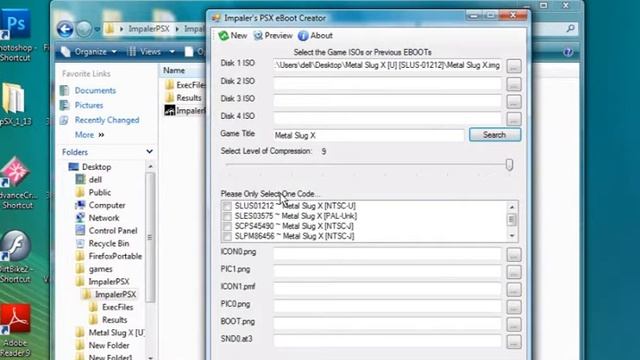Click the Game Title text field
This screenshot has height=360, width=640.
[x=369, y=135]
